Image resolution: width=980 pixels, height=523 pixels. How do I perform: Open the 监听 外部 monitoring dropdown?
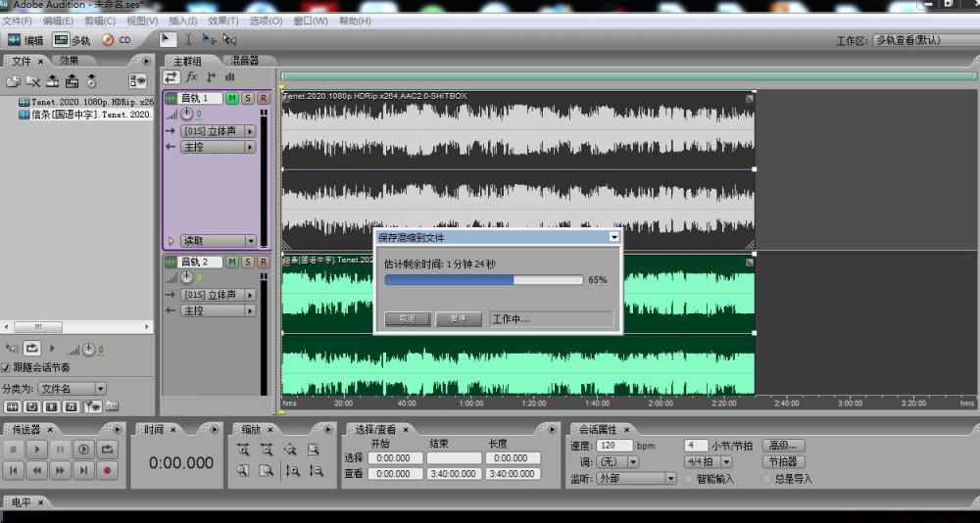[x=636, y=479]
